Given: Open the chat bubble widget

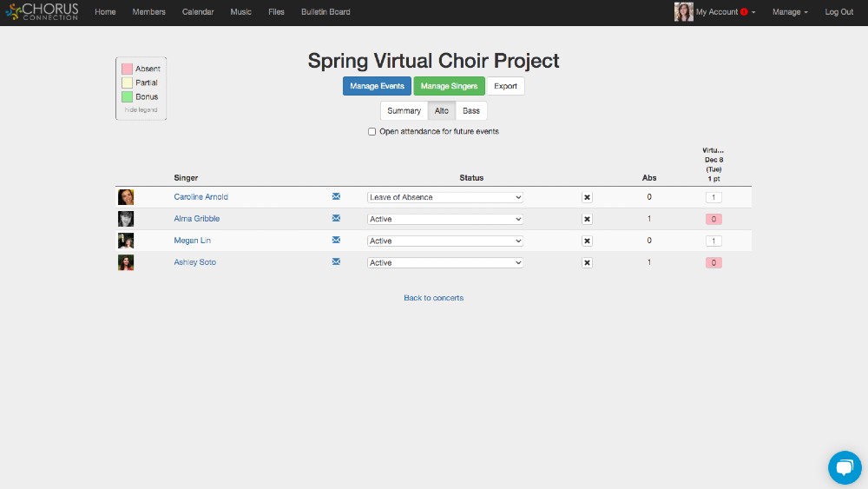Looking at the screenshot, I should [845, 467].
